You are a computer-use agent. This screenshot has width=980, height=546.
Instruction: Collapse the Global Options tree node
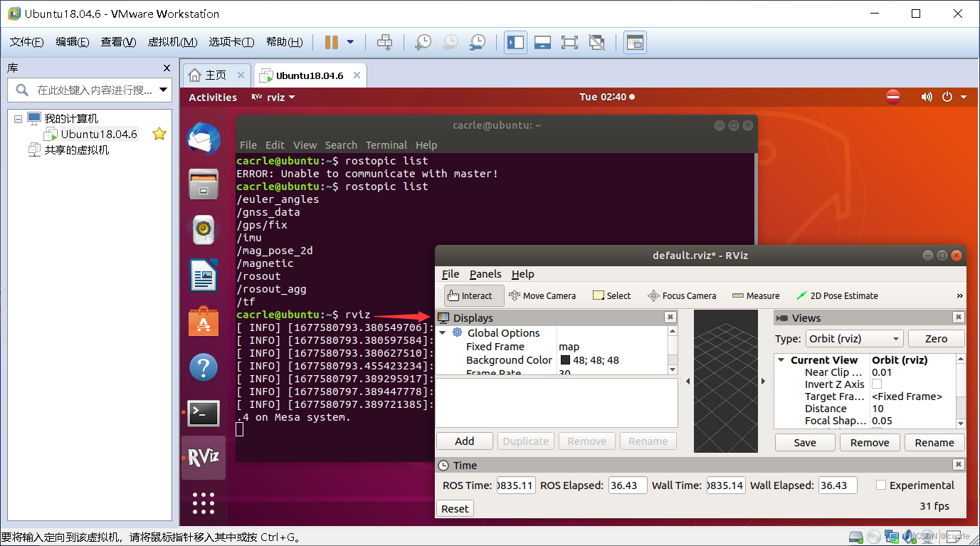442,332
